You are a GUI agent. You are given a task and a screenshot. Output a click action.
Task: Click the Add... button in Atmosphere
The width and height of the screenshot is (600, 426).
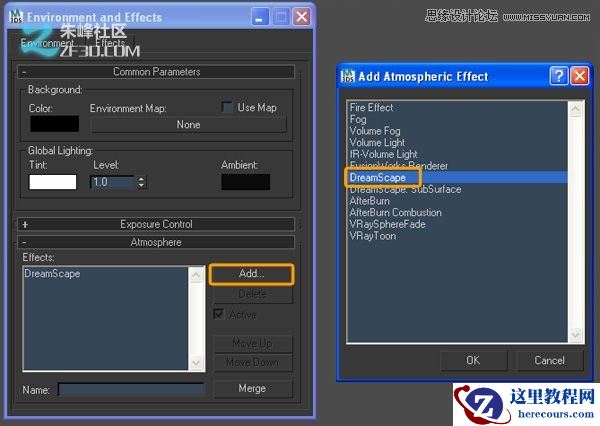pyautogui.click(x=251, y=274)
